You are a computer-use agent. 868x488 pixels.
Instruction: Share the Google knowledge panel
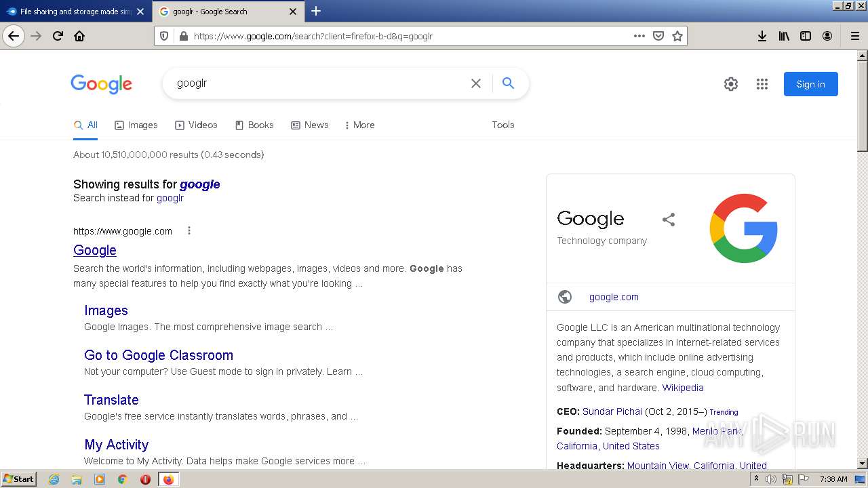(669, 219)
